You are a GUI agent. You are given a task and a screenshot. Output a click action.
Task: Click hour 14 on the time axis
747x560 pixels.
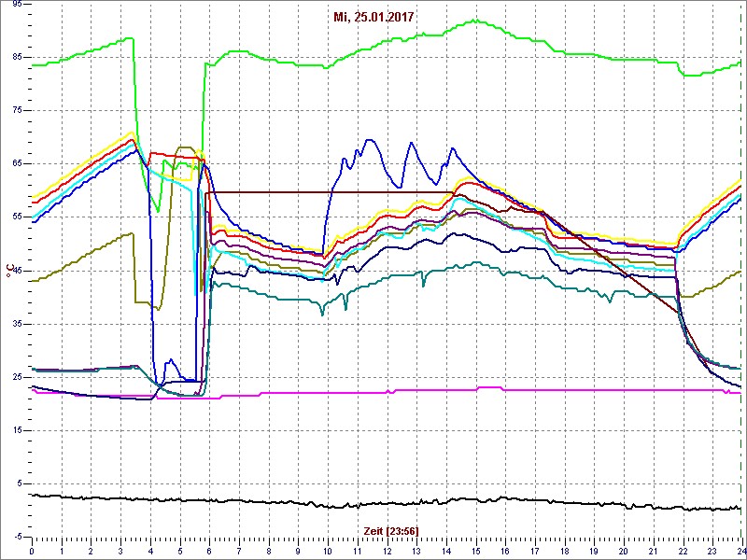(446, 549)
